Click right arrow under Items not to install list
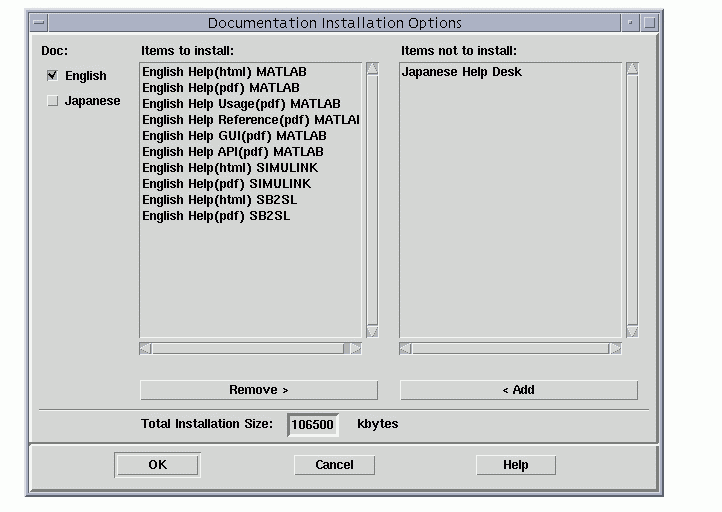 [616, 349]
